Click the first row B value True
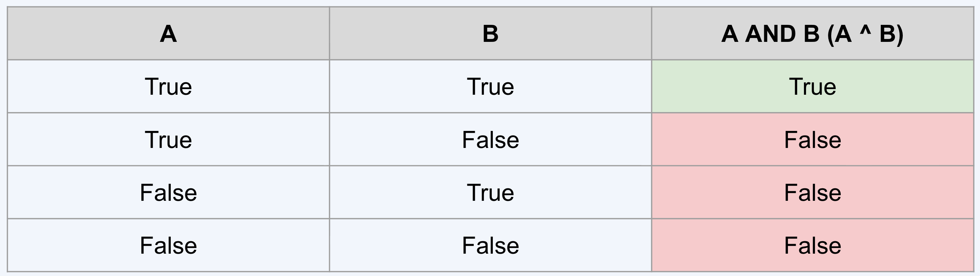This screenshot has width=980, height=276. (490, 87)
